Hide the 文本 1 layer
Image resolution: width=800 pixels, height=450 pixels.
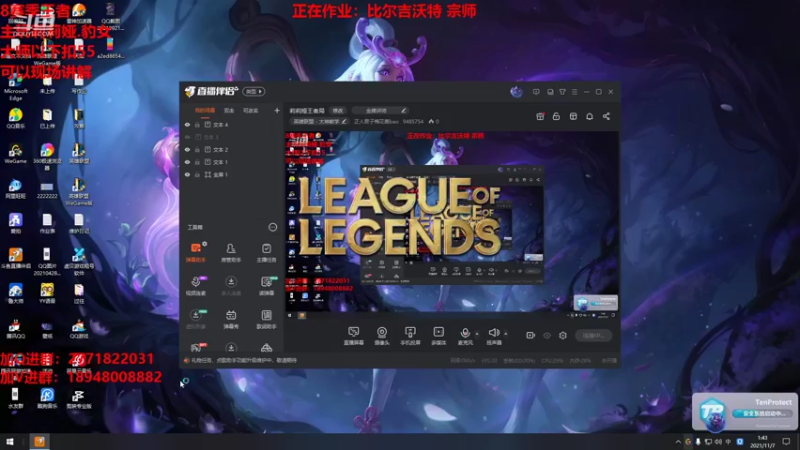pyautogui.click(x=187, y=162)
